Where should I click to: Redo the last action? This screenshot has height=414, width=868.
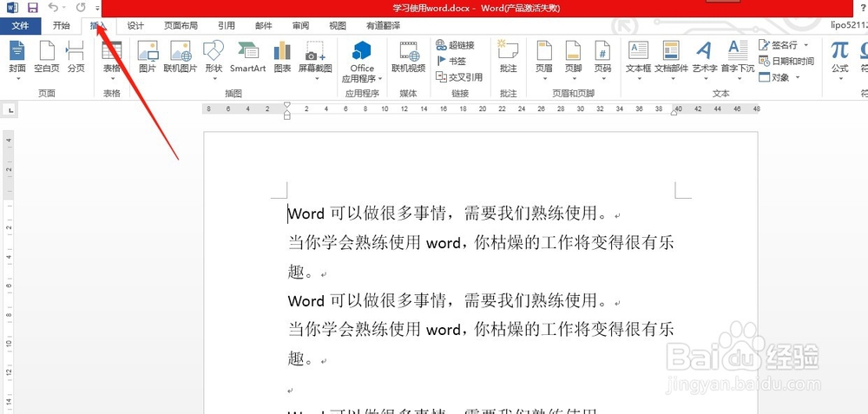coord(81,8)
